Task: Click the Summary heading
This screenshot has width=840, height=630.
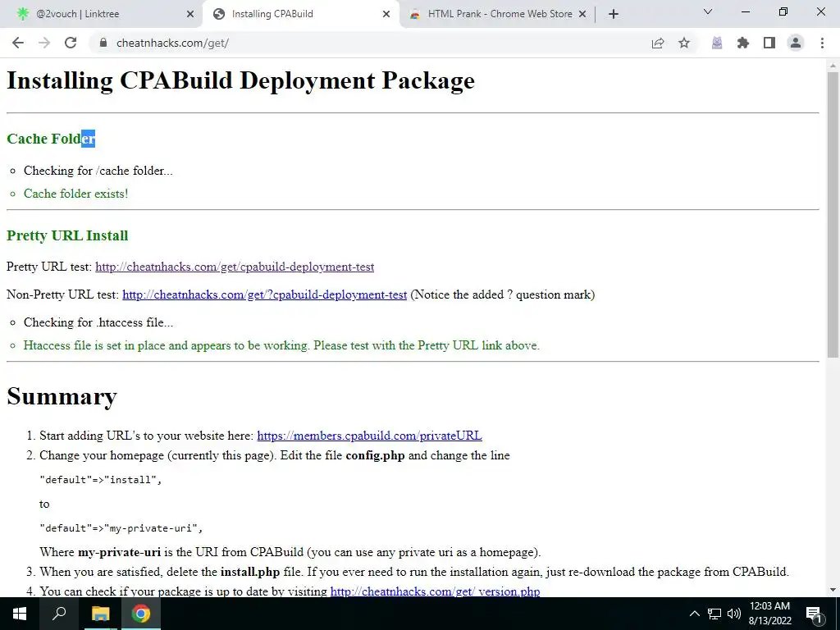Action: [62, 396]
